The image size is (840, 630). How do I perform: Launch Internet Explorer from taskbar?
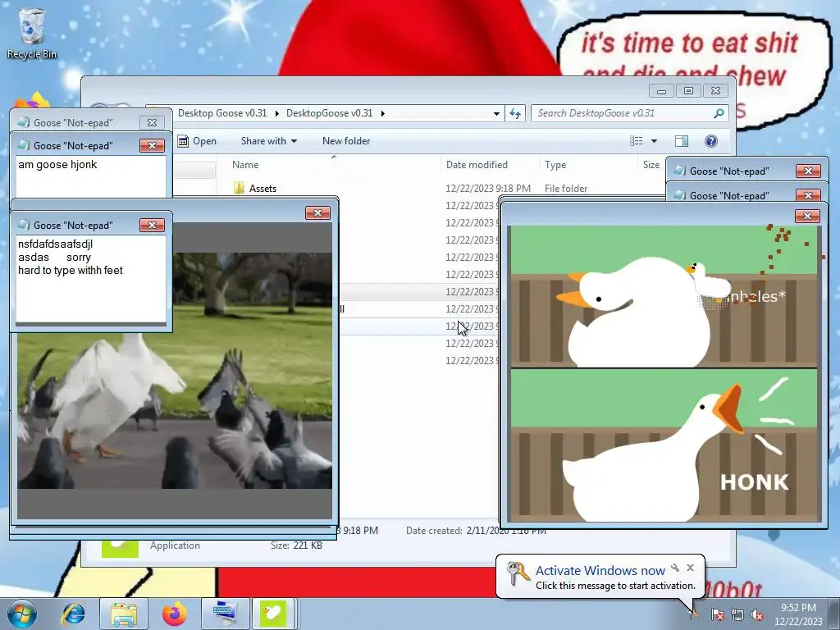point(73,614)
